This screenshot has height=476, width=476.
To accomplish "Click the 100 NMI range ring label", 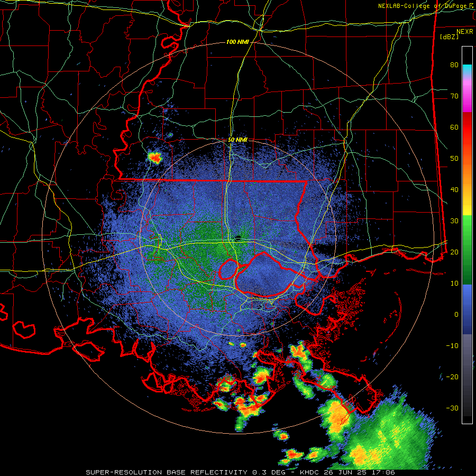I will point(237,42).
